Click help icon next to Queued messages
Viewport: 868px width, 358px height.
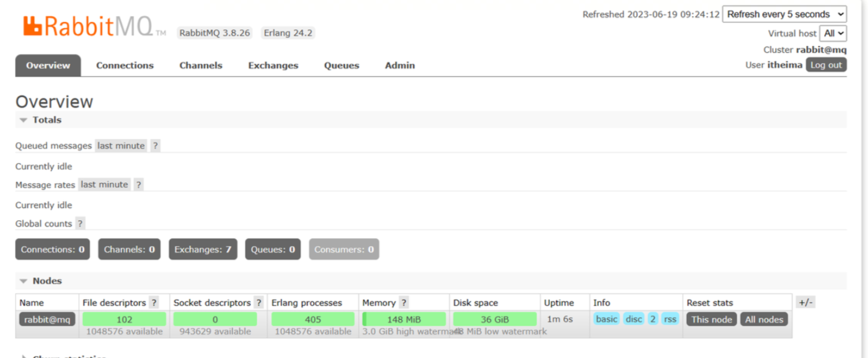tap(155, 146)
